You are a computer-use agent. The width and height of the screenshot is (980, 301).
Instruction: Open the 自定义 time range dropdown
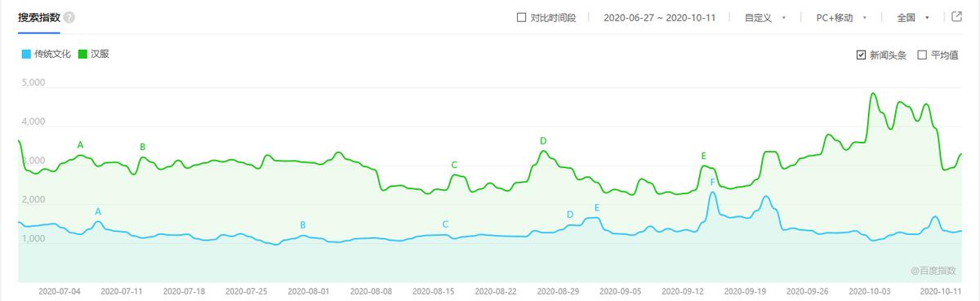pos(764,17)
